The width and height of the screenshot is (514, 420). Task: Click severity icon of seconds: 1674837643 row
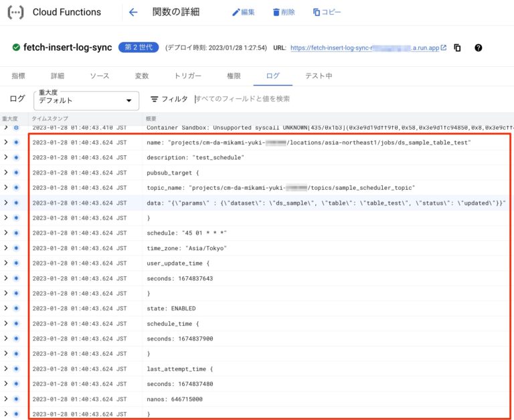16,278
